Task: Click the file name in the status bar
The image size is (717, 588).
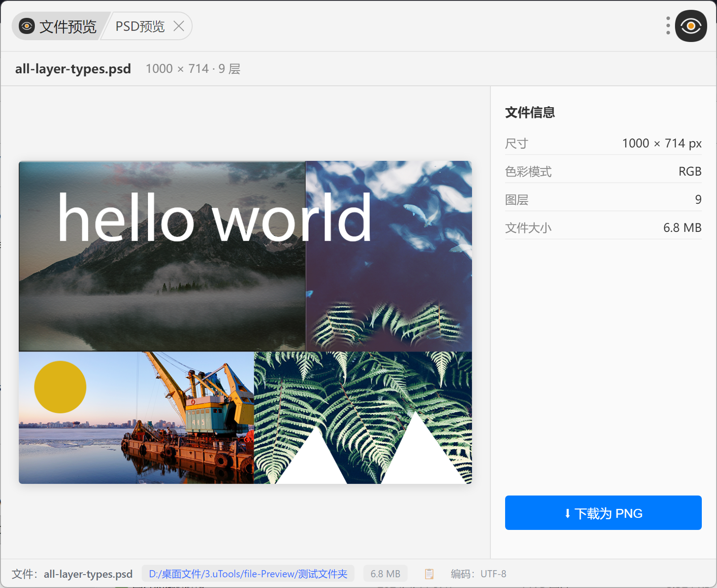Action: coord(88,574)
